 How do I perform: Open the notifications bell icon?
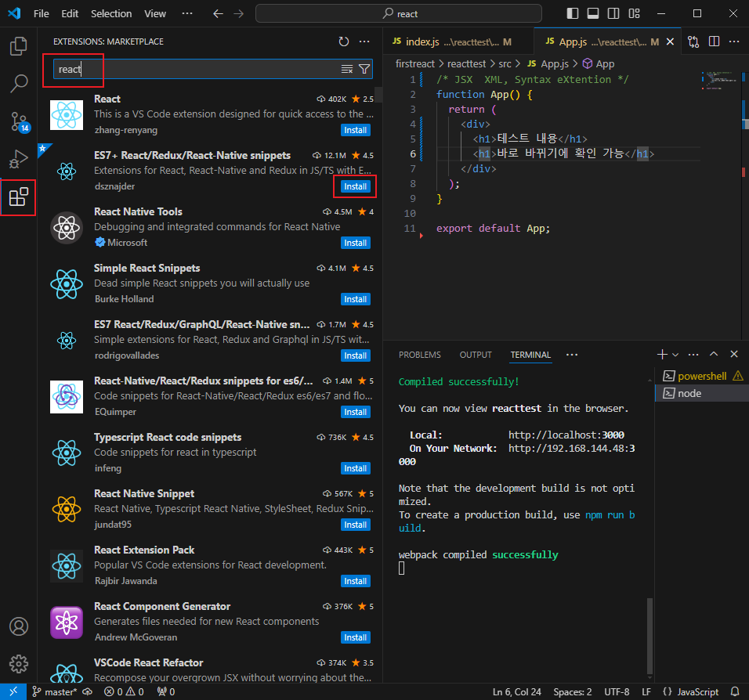pyautogui.click(x=735, y=691)
